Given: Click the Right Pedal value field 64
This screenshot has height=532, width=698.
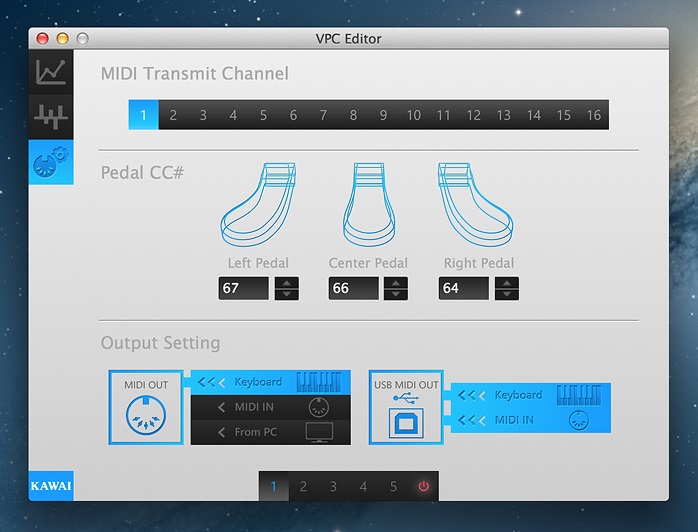Looking at the screenshot, I should tap(463, 288).
